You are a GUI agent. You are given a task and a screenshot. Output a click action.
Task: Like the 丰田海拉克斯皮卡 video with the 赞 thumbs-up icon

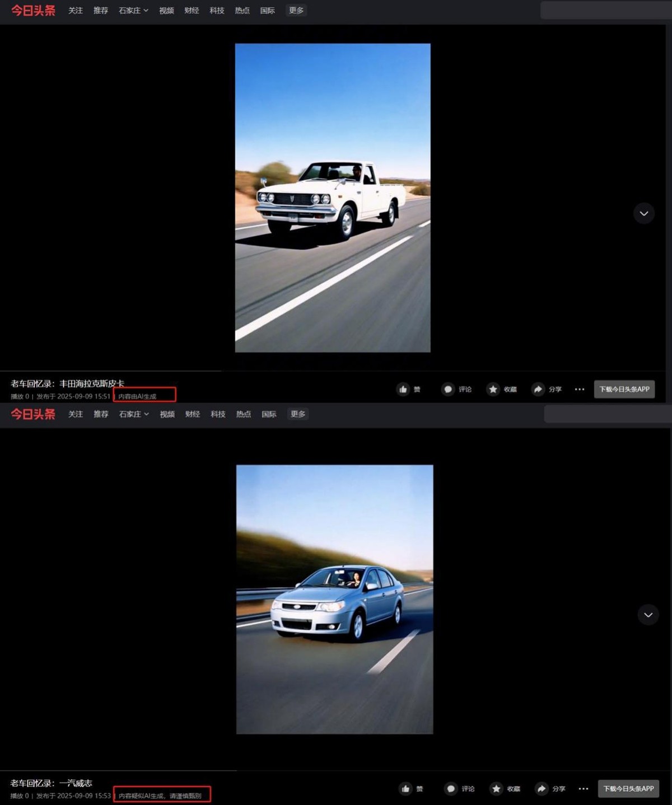pos(403,389)
